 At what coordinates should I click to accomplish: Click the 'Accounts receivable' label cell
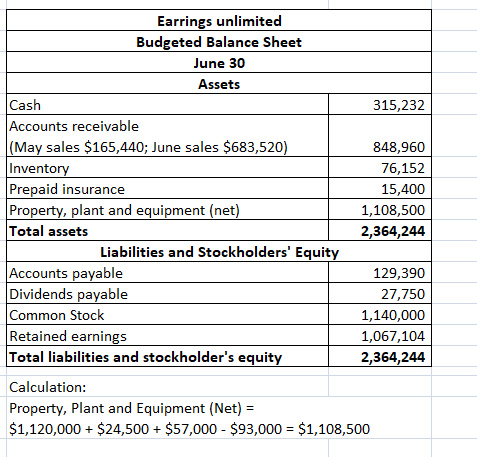coord(167,126)
